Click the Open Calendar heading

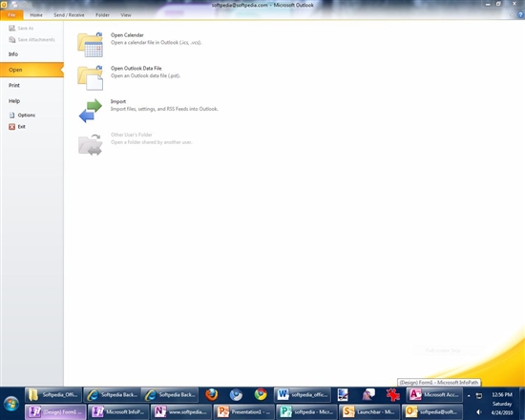(x=127, y=34)
